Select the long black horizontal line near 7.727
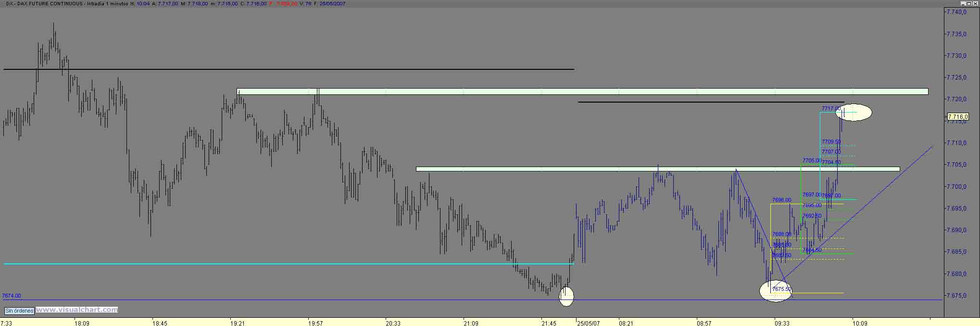 tap(289, 69)
